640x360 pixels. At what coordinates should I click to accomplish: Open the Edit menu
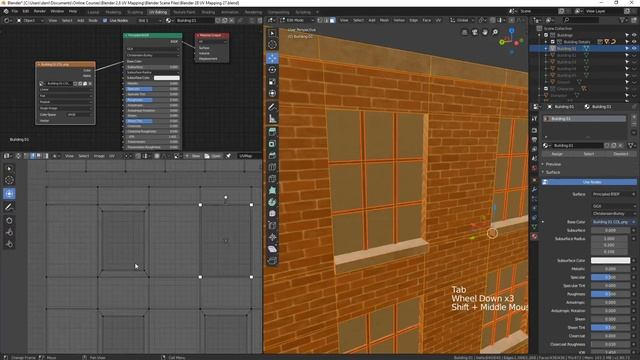click(26, 11)
